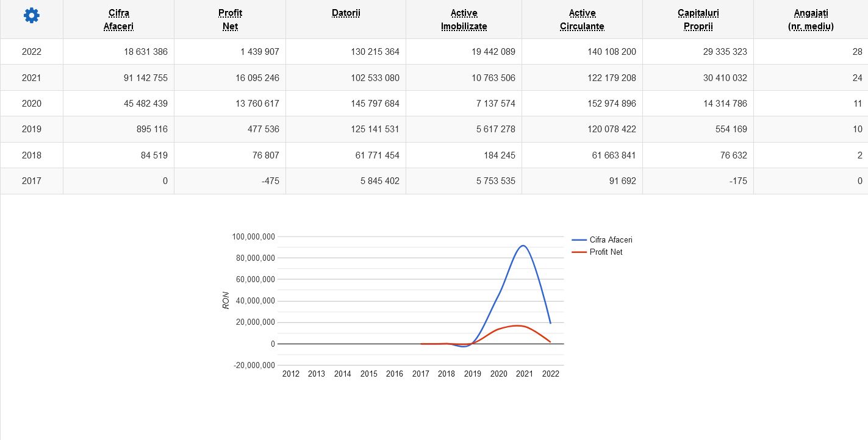The width and height of the screenshot is (868, 440).
Task: Select the Active Circulante column header
Action: [x=582, y=20]
